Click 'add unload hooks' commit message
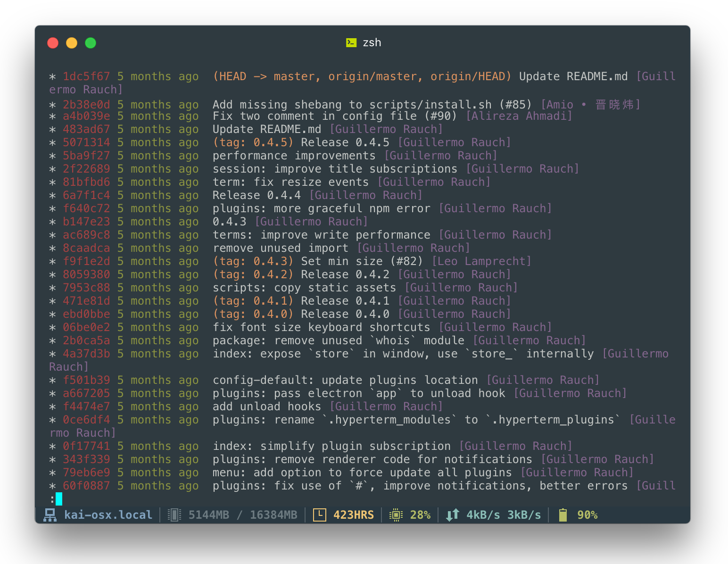The width and height of the screenshot is (728, 564). point(267,406)
